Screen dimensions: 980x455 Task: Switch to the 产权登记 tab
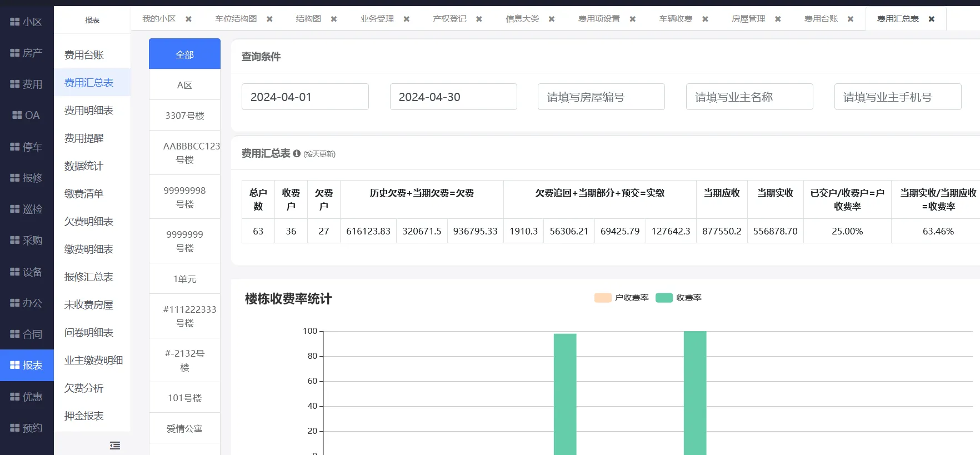tap(449, 19)
